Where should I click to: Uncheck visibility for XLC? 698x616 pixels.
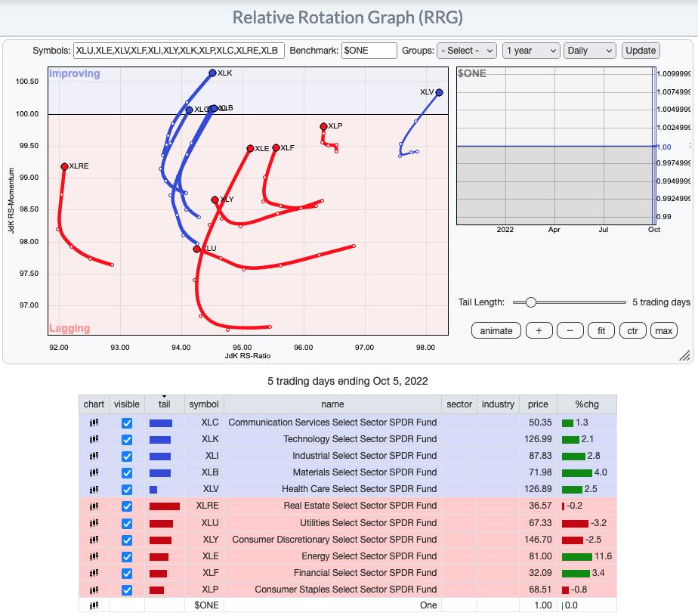click(x=127, y=423)
